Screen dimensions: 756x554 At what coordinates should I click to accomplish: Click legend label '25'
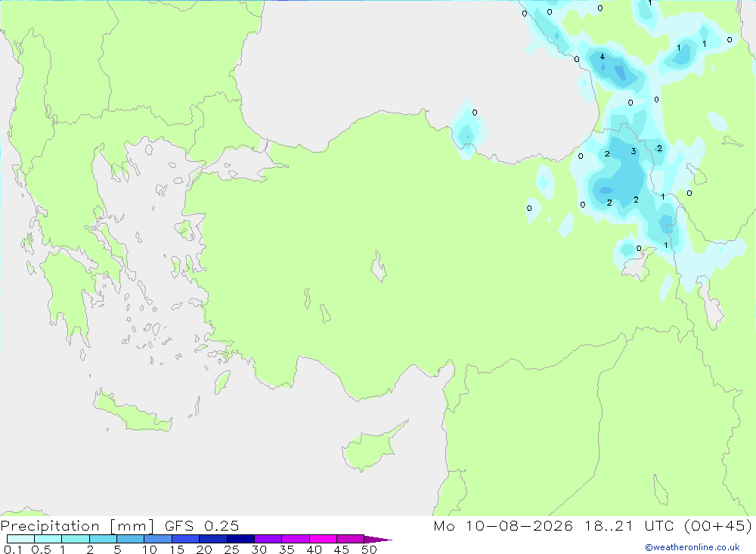(232, 549)
